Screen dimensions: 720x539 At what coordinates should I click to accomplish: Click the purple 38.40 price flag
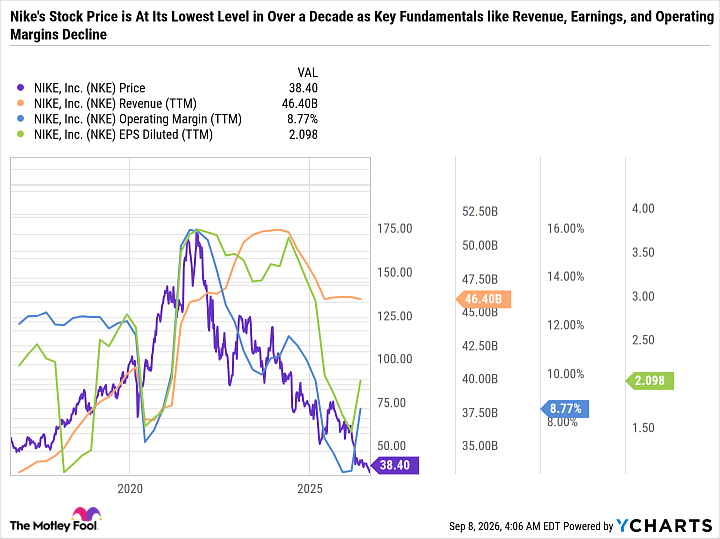(x=394, y=465)
